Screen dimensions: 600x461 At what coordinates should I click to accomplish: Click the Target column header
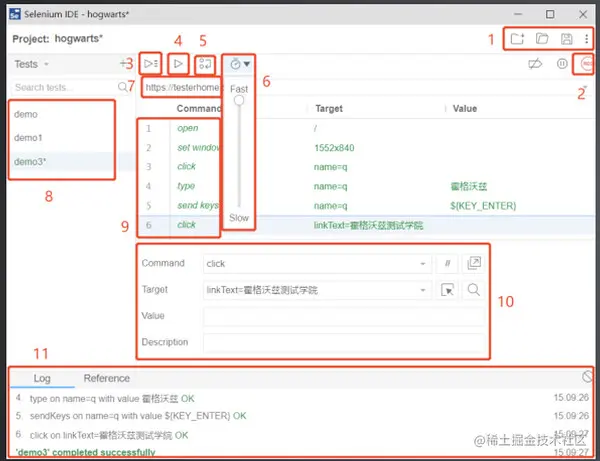pos(329,109)
